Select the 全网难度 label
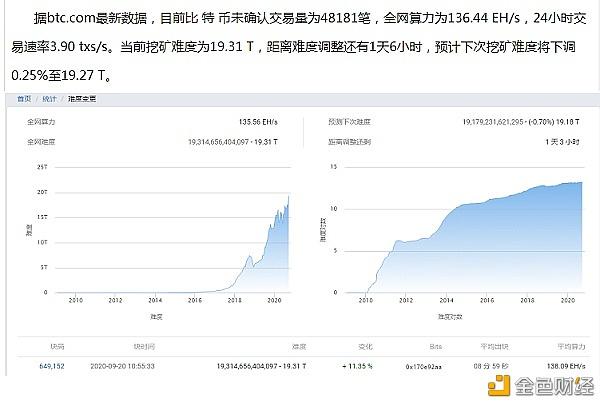 coord(41,142)
